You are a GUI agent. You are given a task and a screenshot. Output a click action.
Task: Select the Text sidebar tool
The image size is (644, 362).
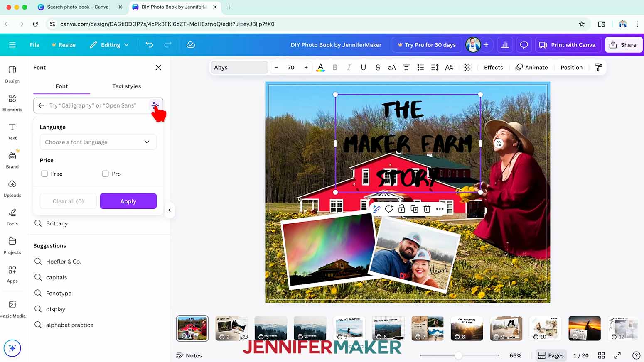(12, 132)
